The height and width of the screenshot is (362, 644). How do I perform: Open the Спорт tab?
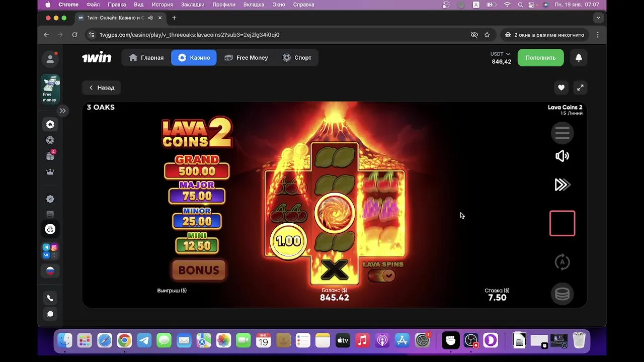tap(297, 58)
